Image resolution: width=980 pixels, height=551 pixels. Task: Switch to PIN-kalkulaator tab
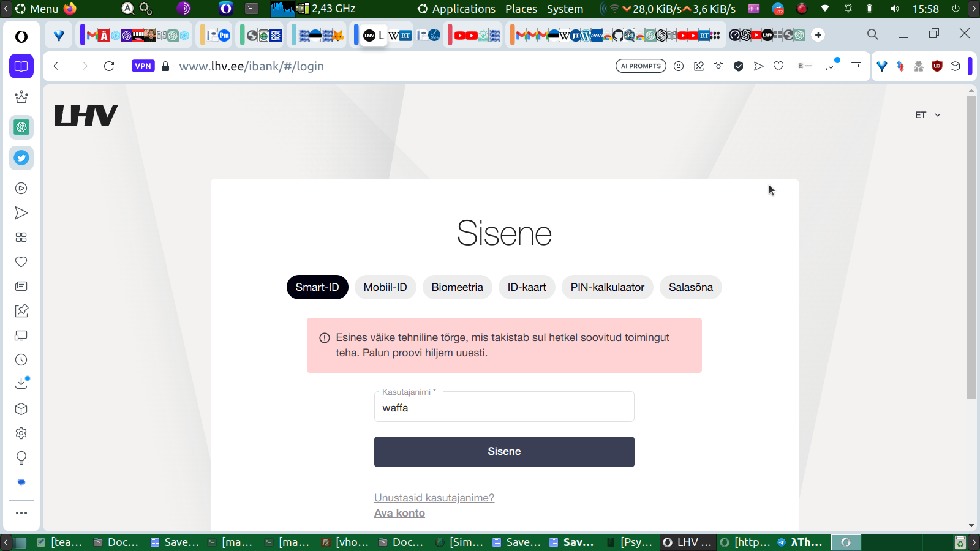(x=608, y=287)
